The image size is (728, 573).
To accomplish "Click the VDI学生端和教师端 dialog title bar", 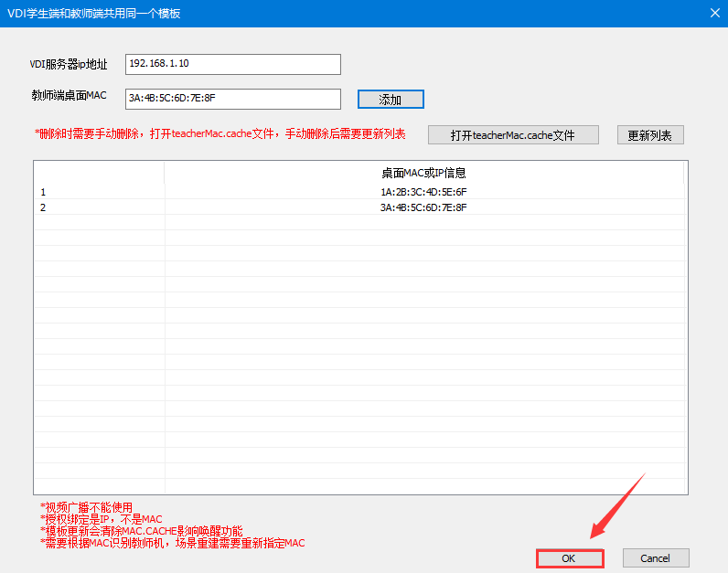I will [274, 13].
